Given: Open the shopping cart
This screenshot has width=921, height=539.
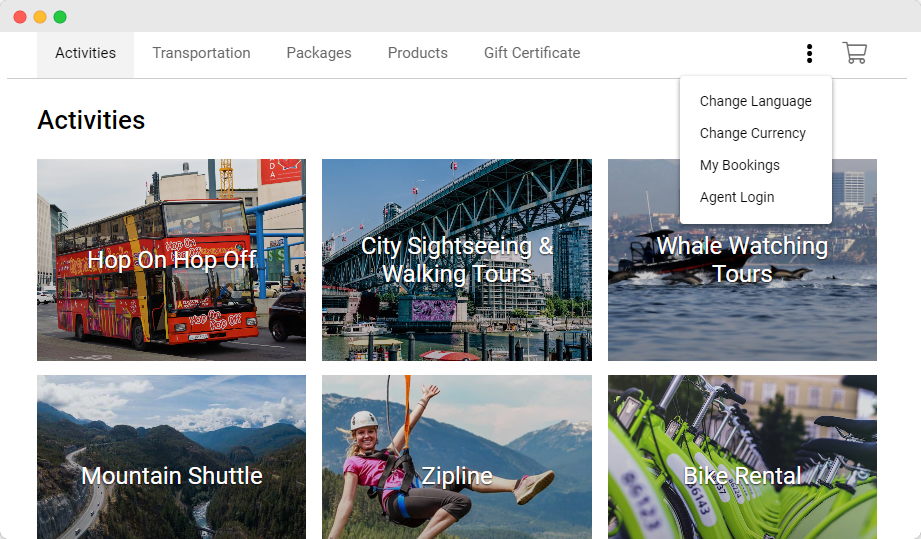Looking at the screenshot, I should click(x=855, y=53).
